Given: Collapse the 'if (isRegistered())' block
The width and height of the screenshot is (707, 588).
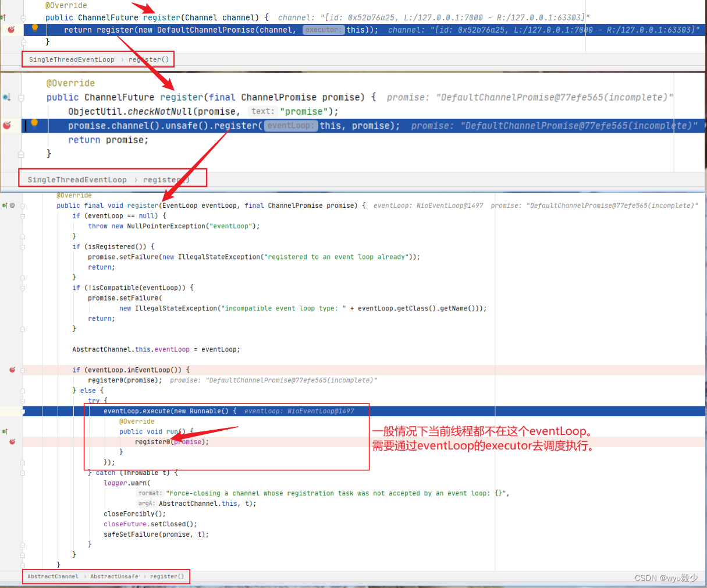Looking at the screenshot, I should pyautogui.click(x=23, y=247).
